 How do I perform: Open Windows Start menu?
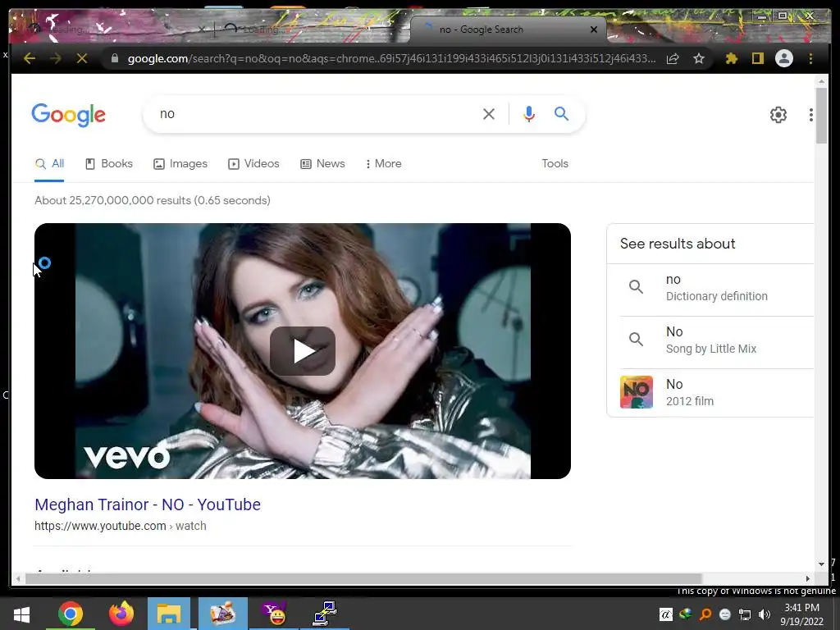[x=21, y=614]
